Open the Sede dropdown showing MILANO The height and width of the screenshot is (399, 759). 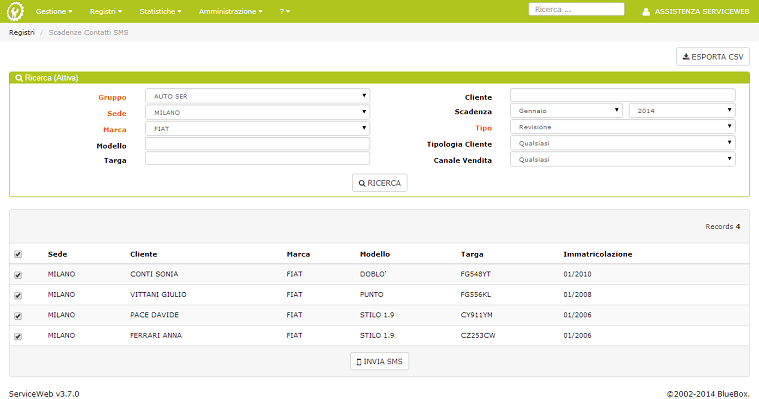click(x=257, y=112)
